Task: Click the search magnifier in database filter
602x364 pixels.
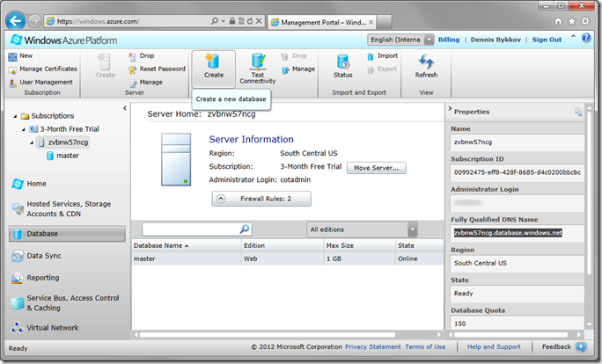Action: [x=245, y=229]
